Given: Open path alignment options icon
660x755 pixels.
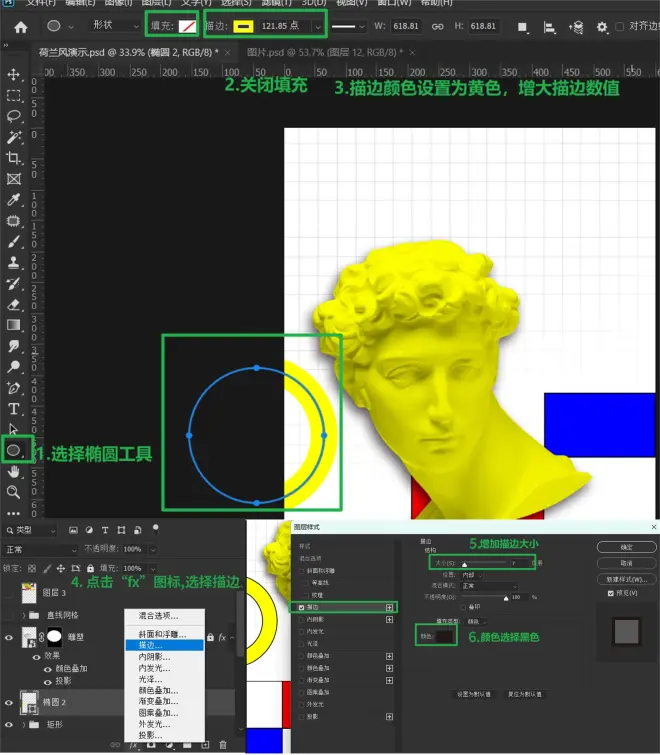Looking at the screenshot, I should [549, 27].
